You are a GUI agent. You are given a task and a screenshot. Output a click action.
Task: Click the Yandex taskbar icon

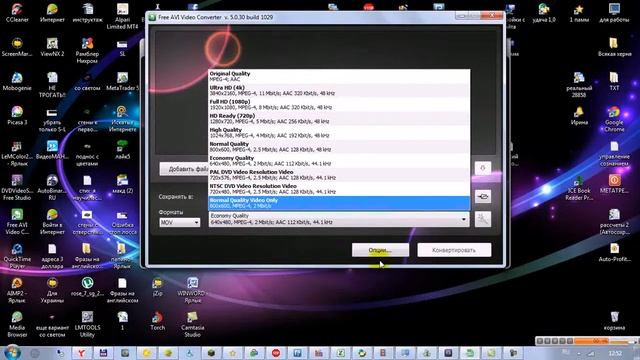(x=81, y=353)
